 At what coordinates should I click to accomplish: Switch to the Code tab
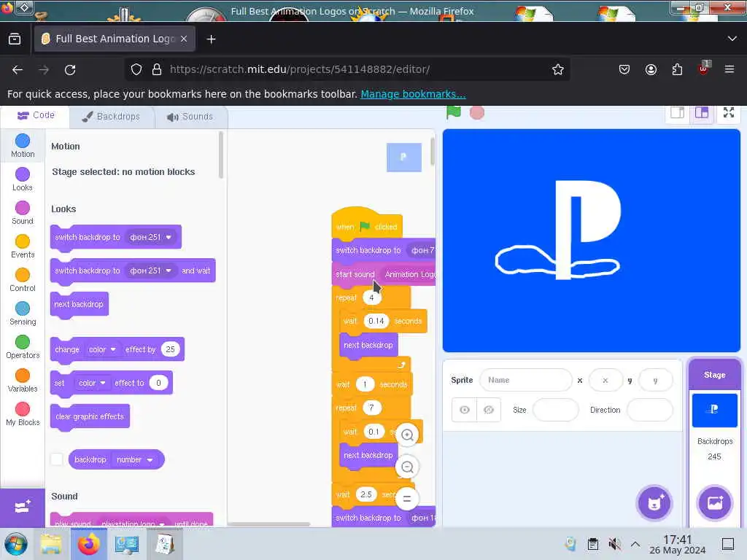pyautogui.click(x=36, y=116)
